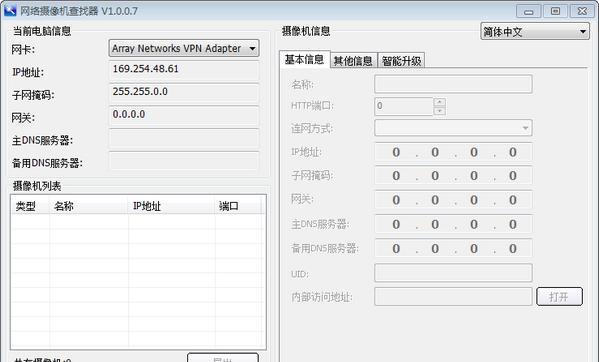This screenshot has width=599, height=362.
Task: Click the 打开 button
Action: tap(559, 297)
